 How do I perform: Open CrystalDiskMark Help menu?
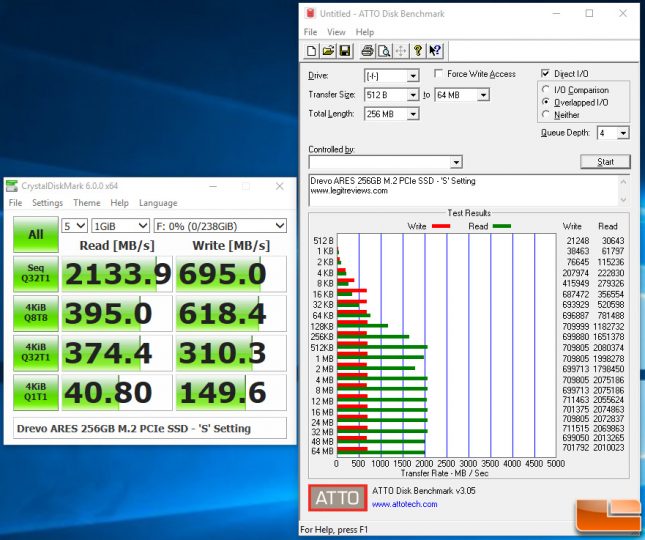click(119, 203)
